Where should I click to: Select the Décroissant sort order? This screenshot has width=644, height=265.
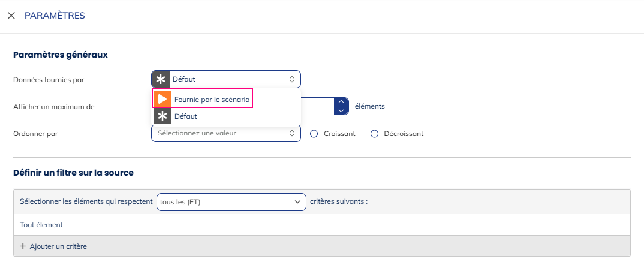click(x=375, y=134)
